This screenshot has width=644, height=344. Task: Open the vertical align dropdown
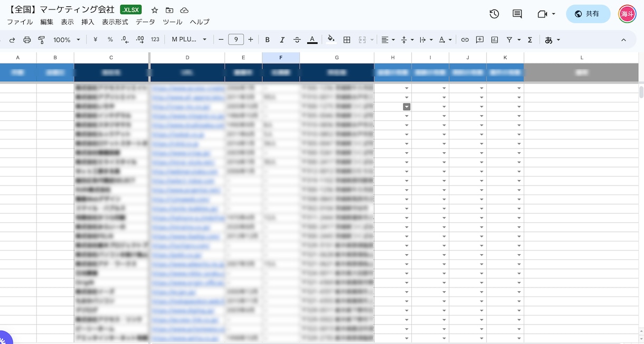pyautogui.click(x=407, y=40)
